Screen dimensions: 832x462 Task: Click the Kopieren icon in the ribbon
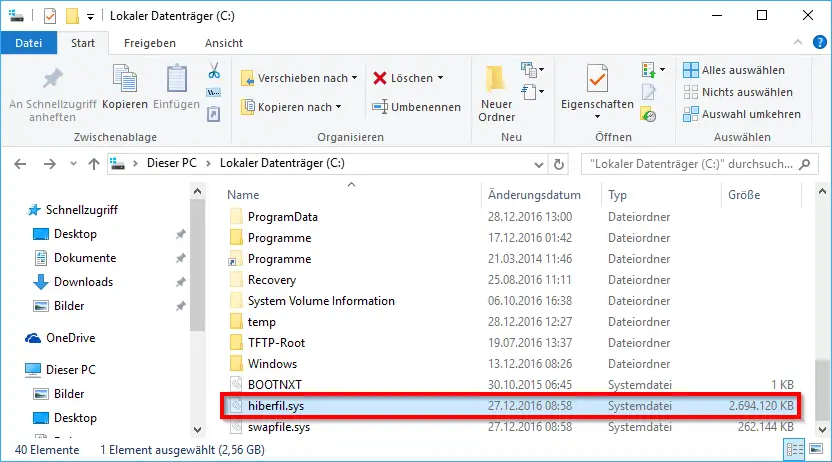[x=125, y=79]
